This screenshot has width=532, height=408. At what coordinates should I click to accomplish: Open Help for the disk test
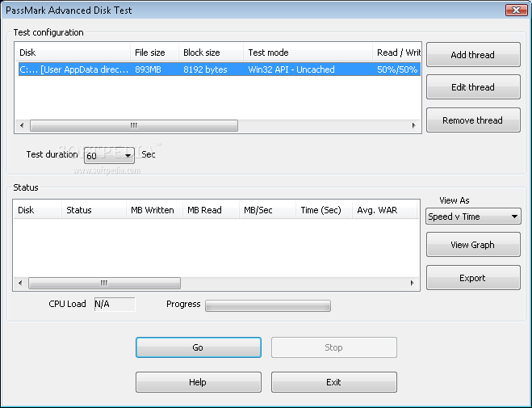pos(199,382)
